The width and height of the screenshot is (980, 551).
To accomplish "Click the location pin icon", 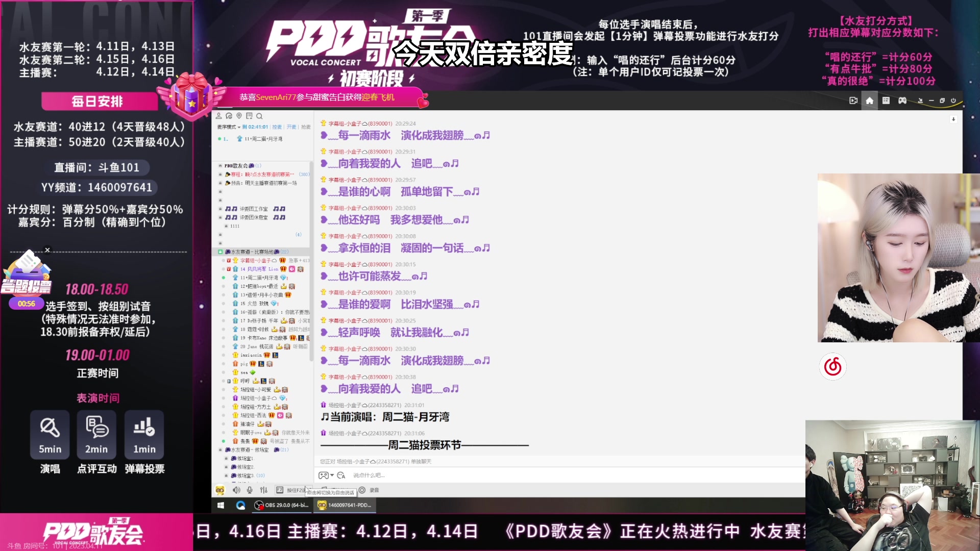I will (x=239, y=116).
